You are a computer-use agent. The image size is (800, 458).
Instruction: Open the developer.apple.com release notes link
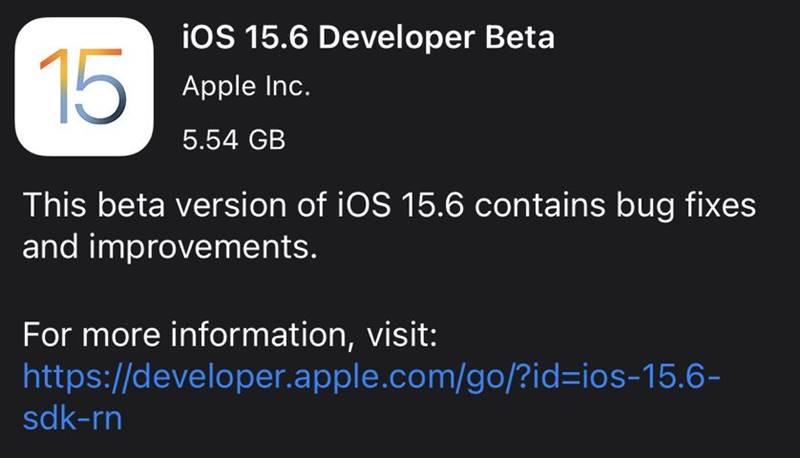[371, 397]
